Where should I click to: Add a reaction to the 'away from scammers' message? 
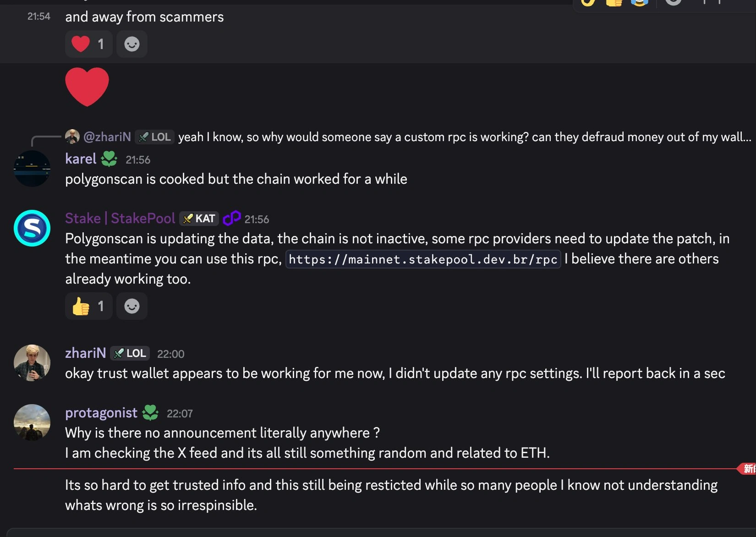click(132, 44)
